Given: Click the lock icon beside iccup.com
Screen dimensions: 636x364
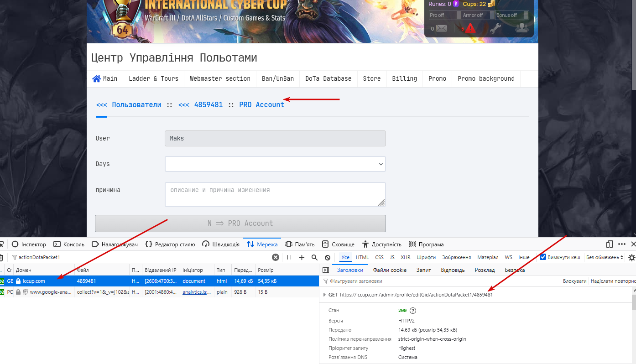Looking at the screenshot, I should (x=18, y=281).
